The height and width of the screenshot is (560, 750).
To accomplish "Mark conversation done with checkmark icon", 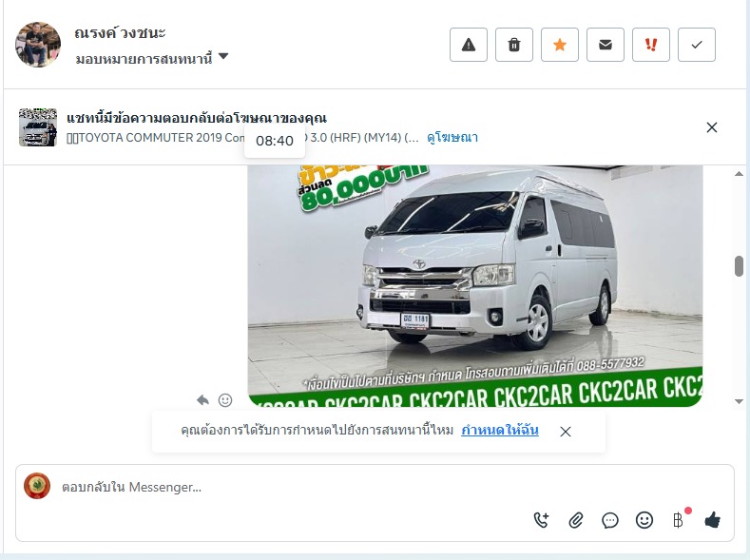I will (x=697, y=45).
